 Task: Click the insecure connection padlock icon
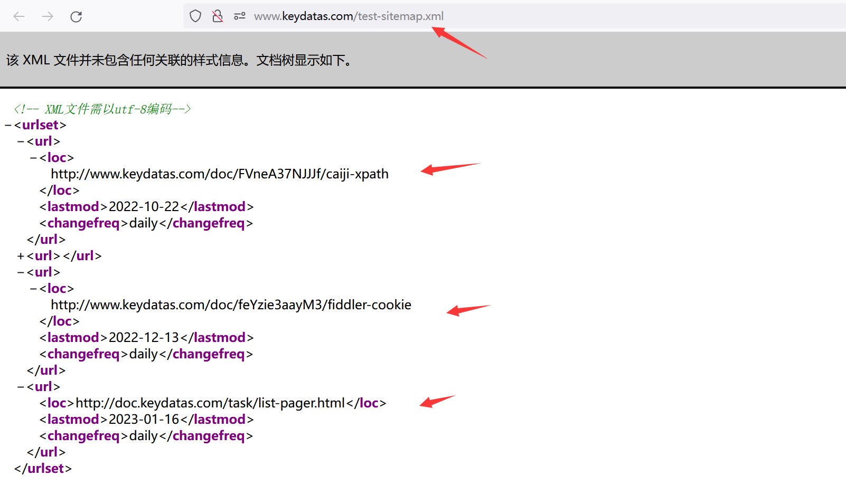(218, 16)
